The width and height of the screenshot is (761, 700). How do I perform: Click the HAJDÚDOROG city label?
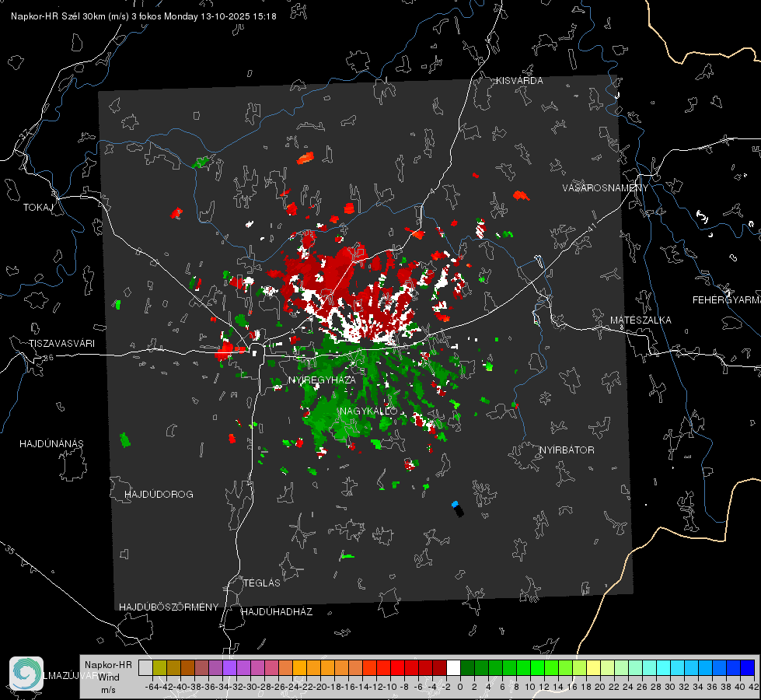pyautogui.click(x=159, y=494)
